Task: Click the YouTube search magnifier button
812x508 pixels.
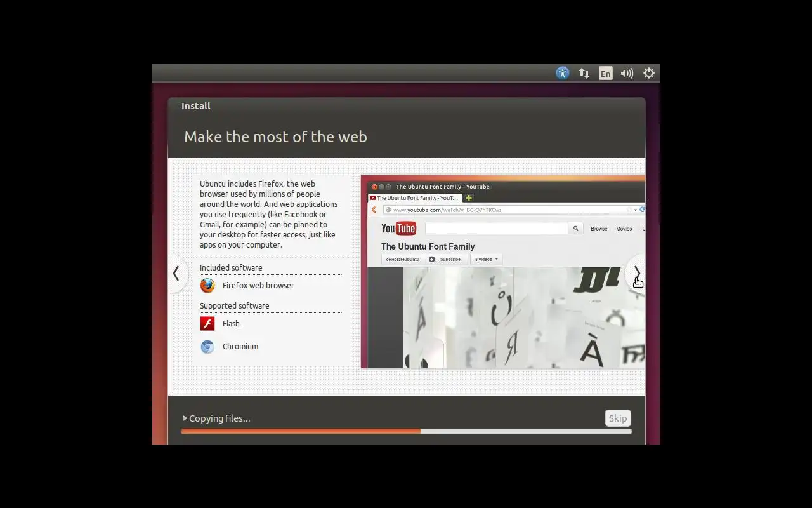Action: (x=576, y=229)
